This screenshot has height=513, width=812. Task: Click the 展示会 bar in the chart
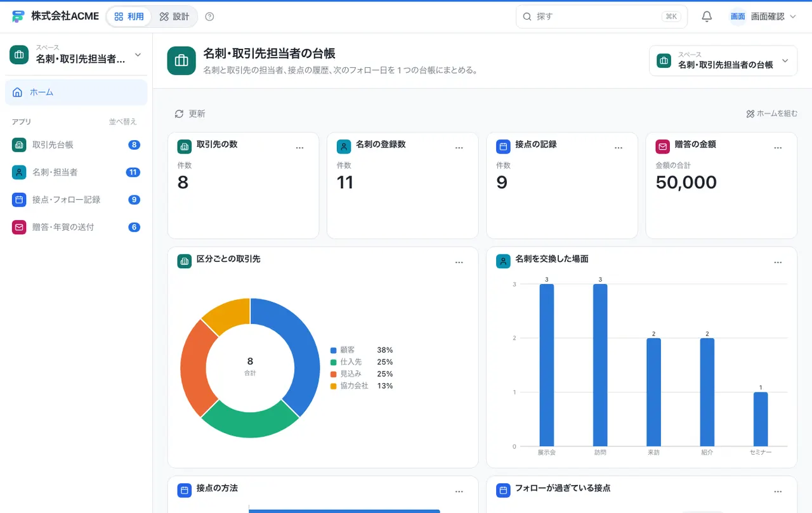tap(547, 365)
